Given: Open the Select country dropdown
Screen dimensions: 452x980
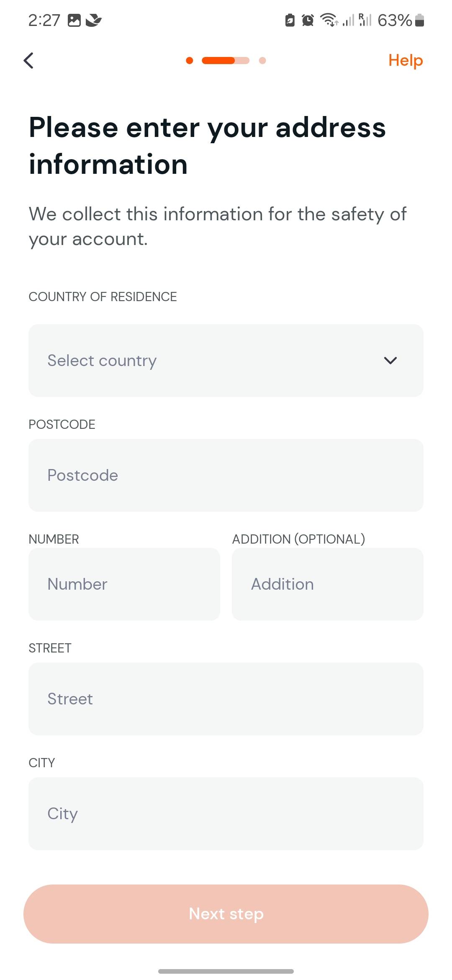Looking at the screenshot, I should [x=226, y=361].
